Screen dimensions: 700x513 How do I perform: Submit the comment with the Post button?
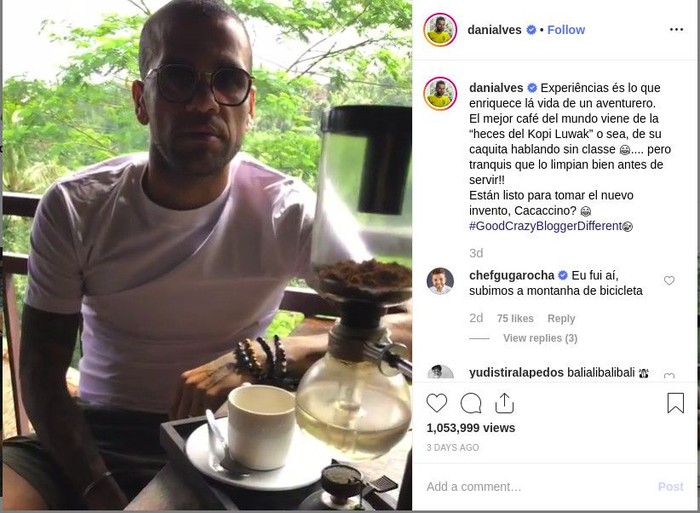[671, 486]
